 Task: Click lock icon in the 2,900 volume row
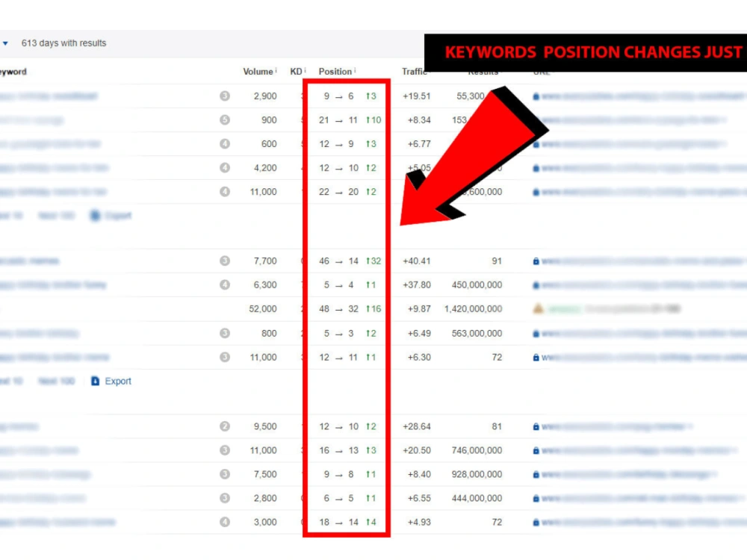tap(536, 96)
